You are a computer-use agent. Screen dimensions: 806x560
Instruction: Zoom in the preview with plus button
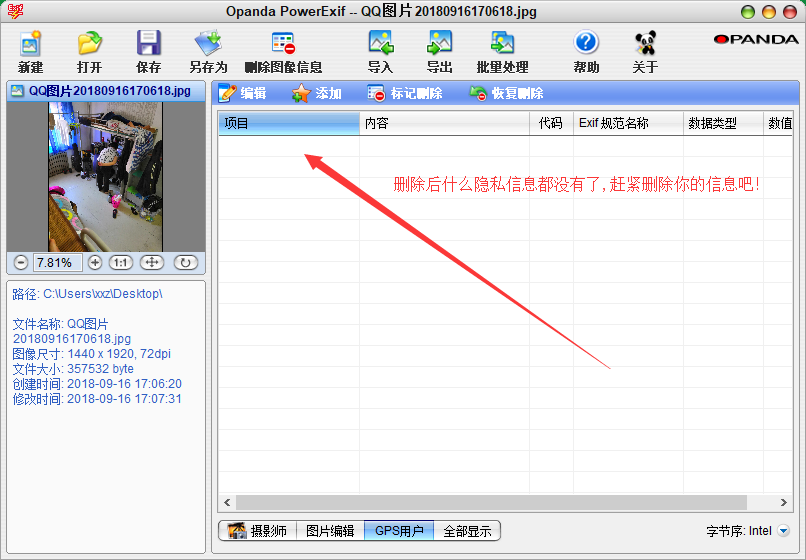pyautogui.click(x=95, y=263)
